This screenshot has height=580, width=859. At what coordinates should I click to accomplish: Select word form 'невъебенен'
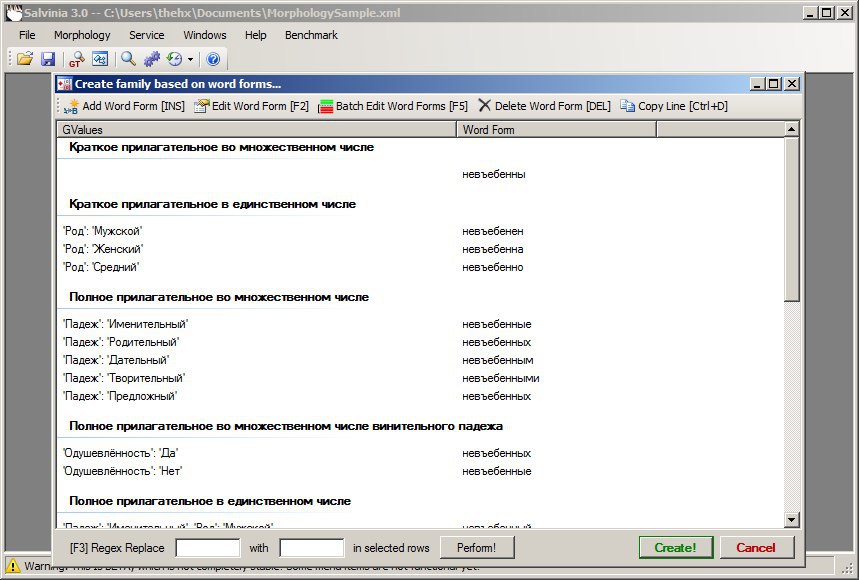pos(493,232)
